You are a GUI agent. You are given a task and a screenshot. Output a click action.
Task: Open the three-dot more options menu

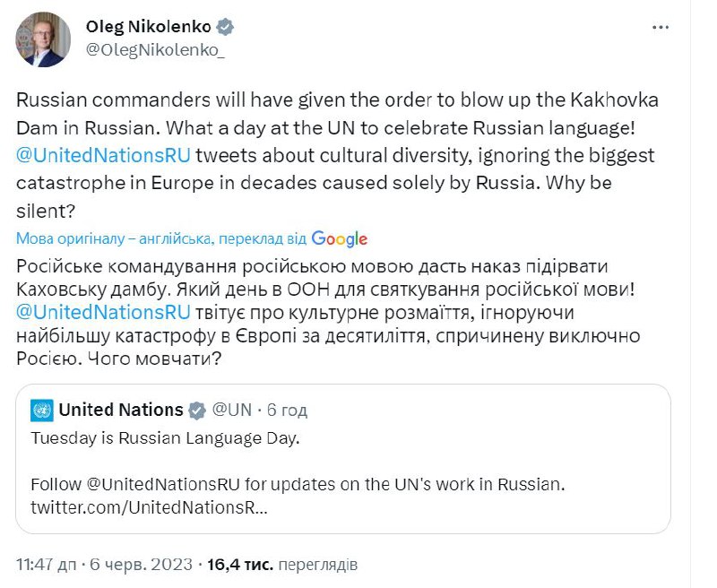pos(661,28)
